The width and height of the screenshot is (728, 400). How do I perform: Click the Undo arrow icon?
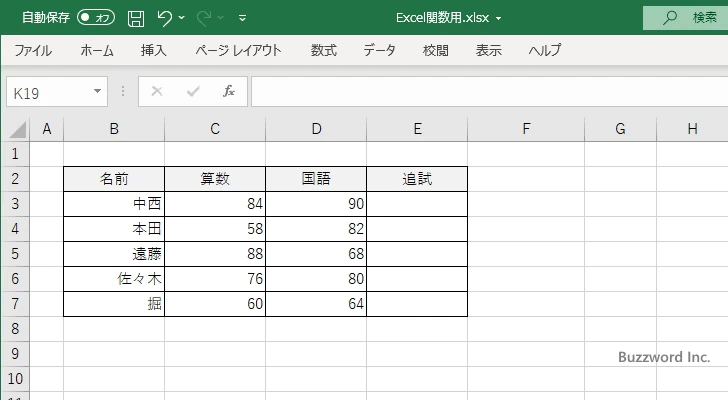click(165, 17)
